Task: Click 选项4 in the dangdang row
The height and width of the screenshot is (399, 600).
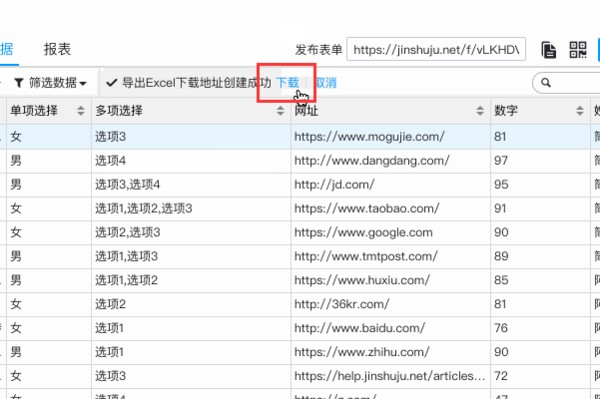Action: click(x=111, y=161)
